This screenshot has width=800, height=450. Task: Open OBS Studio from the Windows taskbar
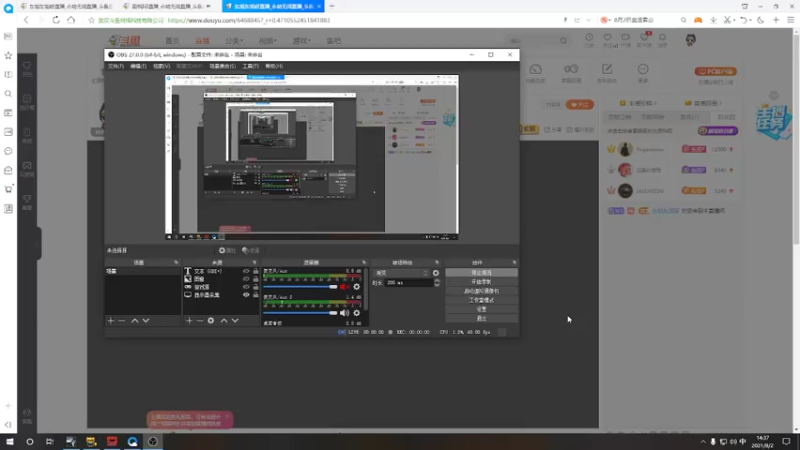tap(153, 441)
